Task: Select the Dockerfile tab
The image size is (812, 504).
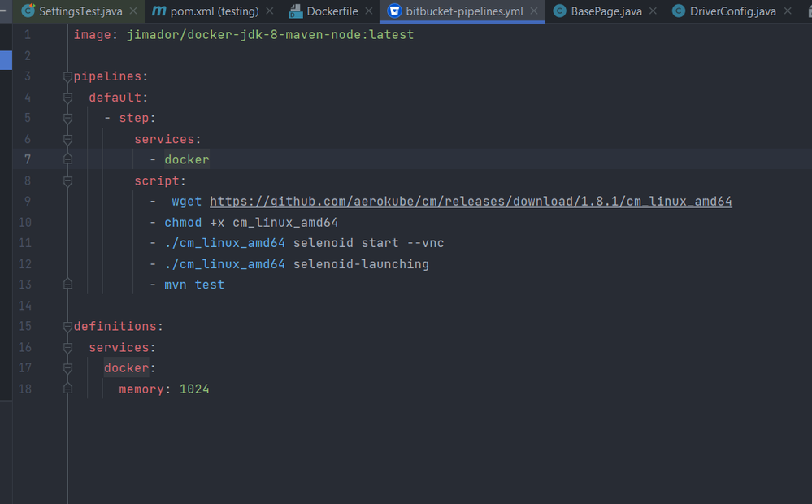Action: (x=332, y=11)
